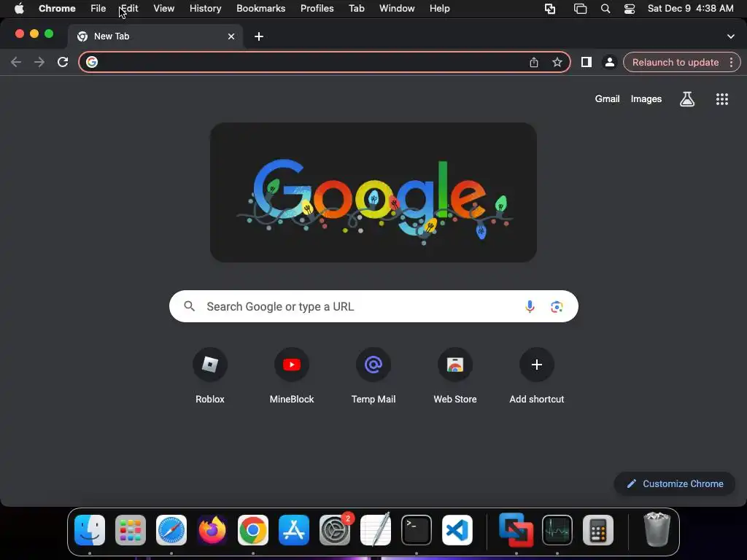Open the Apple menu
The height and width of the screenshot is (560, 747).
tap(19, 9)
